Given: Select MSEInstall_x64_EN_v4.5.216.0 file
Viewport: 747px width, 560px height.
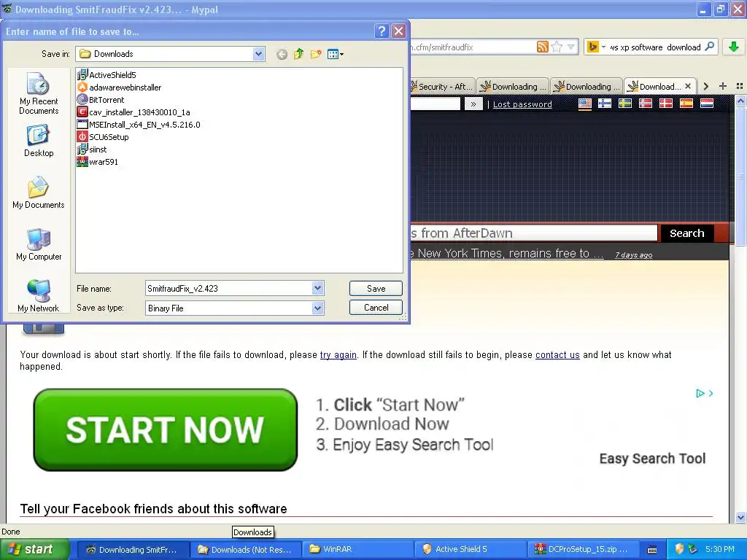Looking at the screenshot, I should pos(139,124).
